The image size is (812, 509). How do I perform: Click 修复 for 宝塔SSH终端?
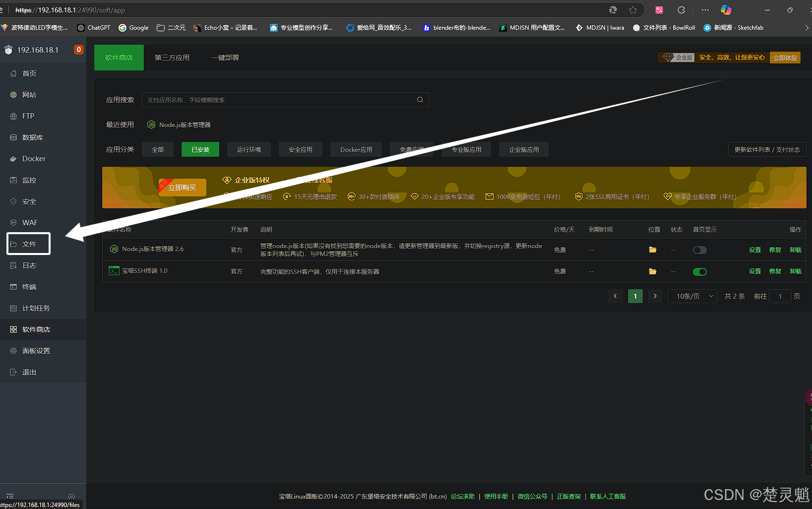pyautogui.click(x=775, y=271)
